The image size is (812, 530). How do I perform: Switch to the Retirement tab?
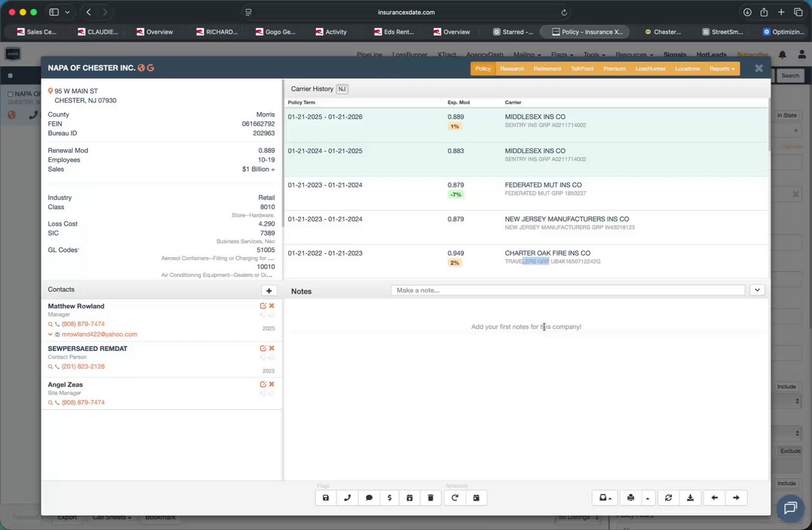[x=547, y=69]
